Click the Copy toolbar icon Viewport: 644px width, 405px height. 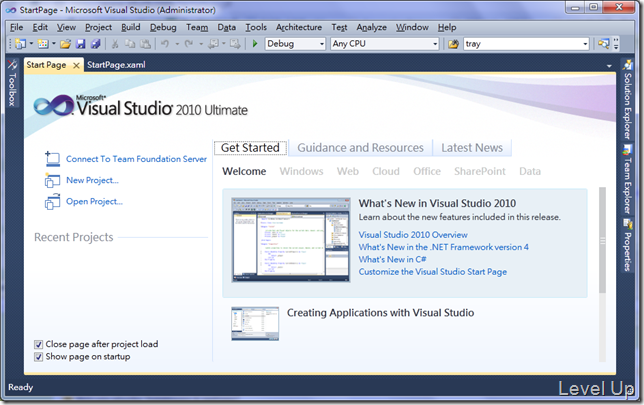[130, 44]
